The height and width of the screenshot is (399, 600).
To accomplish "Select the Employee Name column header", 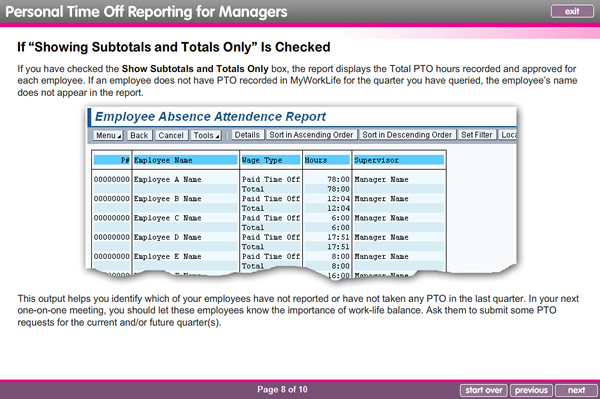I will [185, 160].
